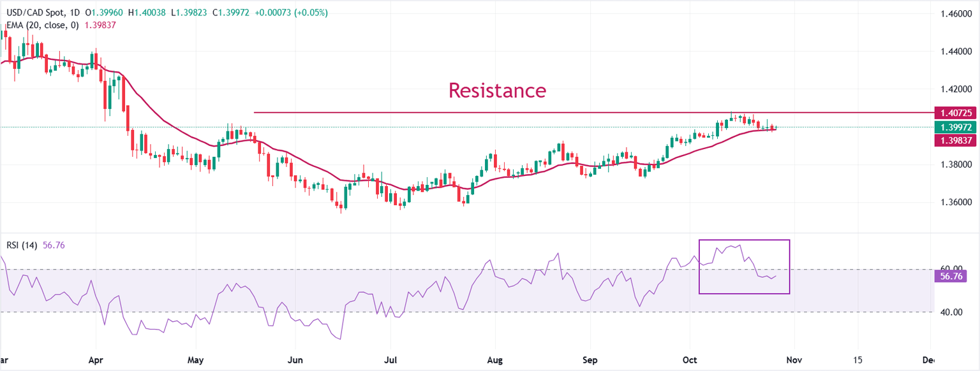980x371 pixels.
Task: Click the Resistance text label
Action: coord(498,91)
